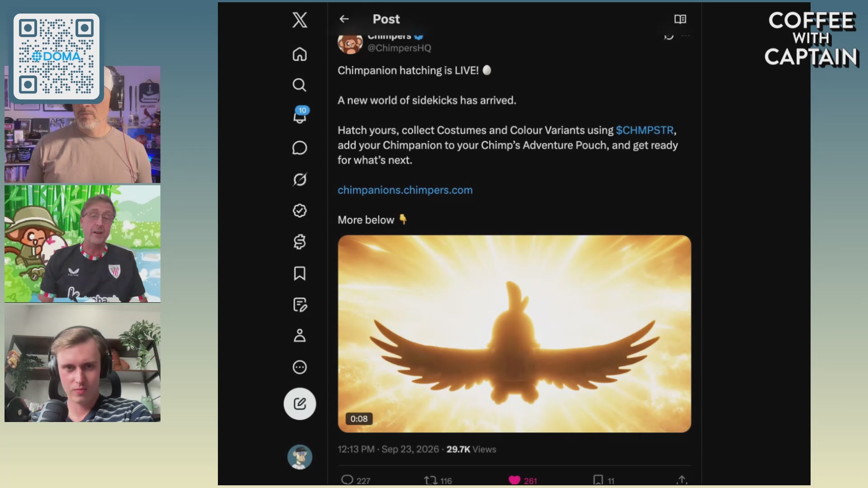Go to the Home feed icon

click(300, 54)
